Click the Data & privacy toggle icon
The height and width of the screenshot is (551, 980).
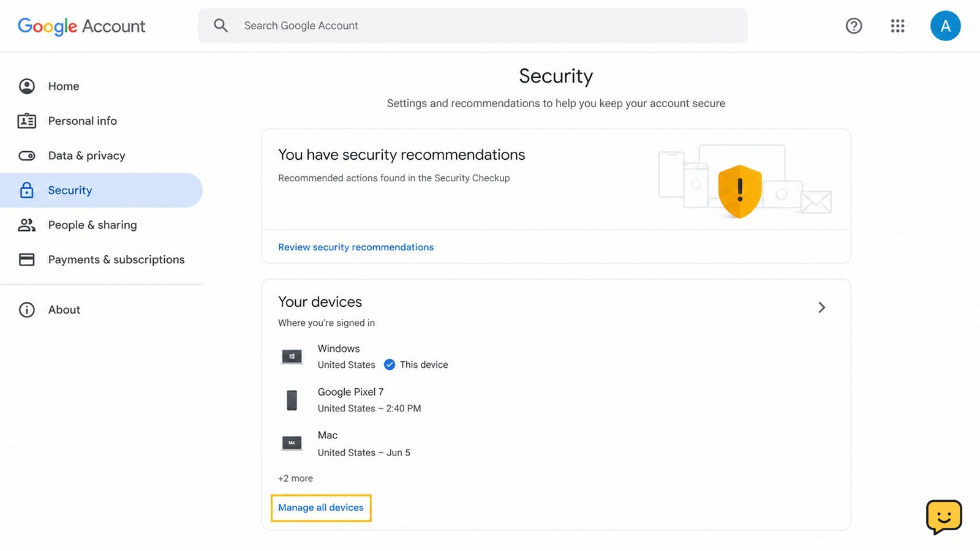[27, 156]
